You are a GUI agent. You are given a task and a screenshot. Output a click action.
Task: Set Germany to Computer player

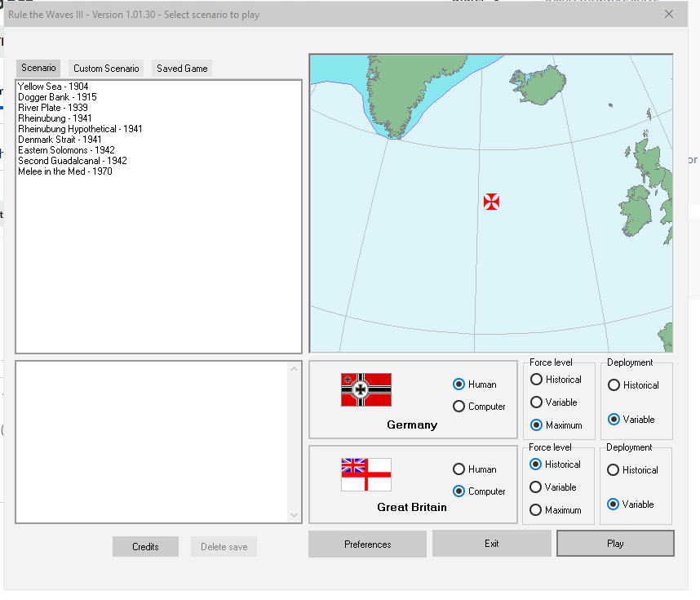click(479, 406)
